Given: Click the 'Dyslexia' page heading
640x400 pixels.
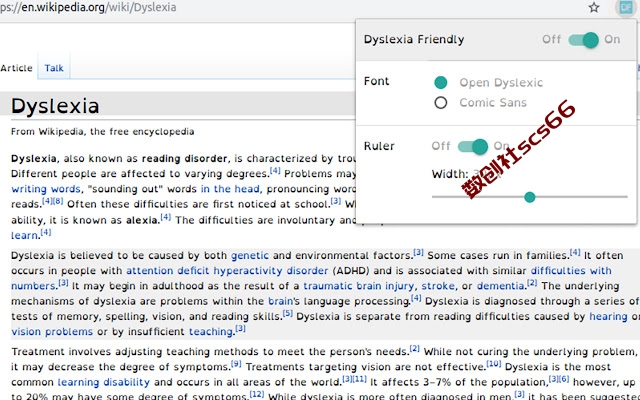Looking at the screenshot, I should point(55,106).
